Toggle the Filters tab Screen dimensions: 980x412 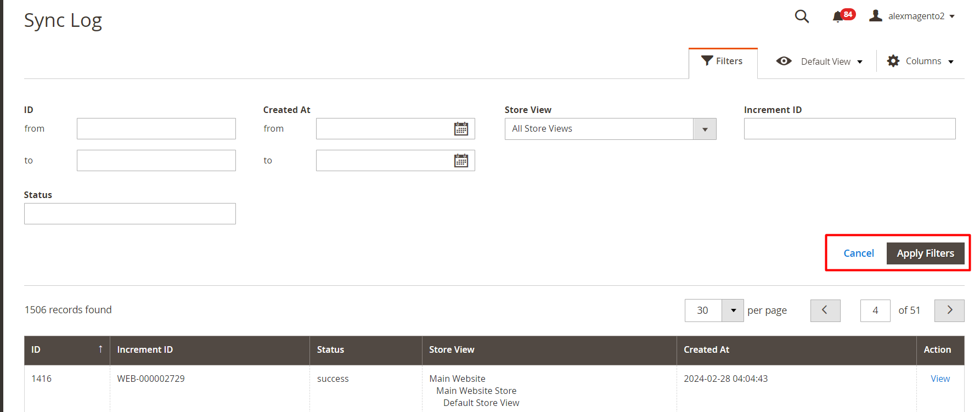click(723, 61)
